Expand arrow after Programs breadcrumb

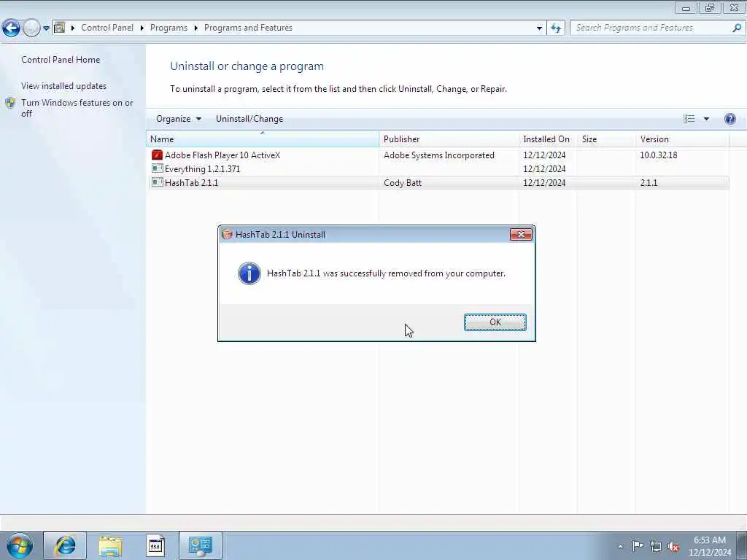point(196,28)
